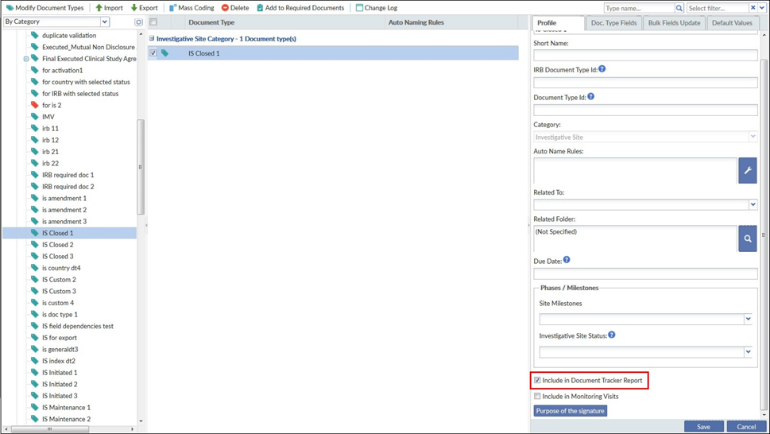Screen dimensions: 770x434
Task: Click the Delete toolbar button
Action: (235, 8)
